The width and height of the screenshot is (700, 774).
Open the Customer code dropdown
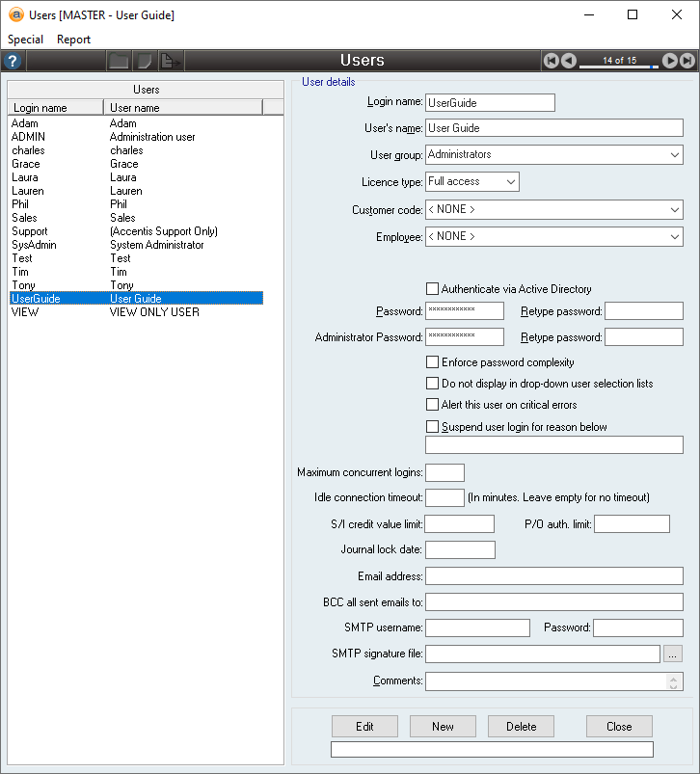(674, 209)
